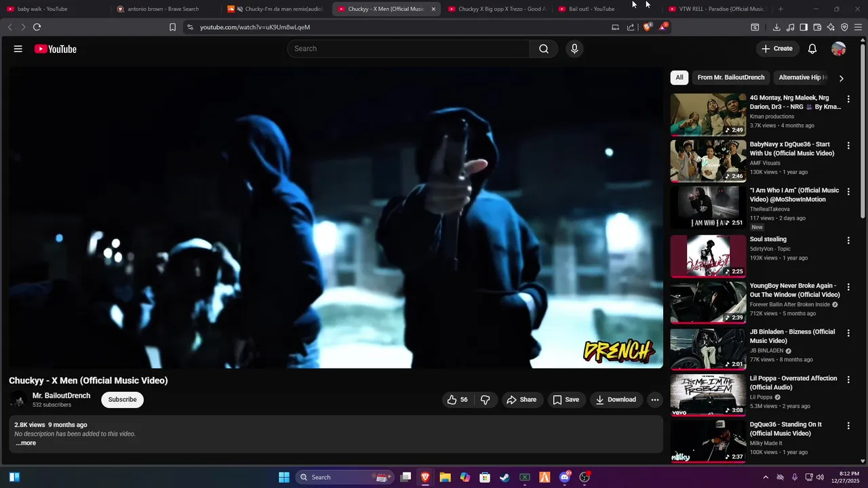
Task: Click the Create button in YouTube header
Action: pyautogui.click(x=777, y=49)
